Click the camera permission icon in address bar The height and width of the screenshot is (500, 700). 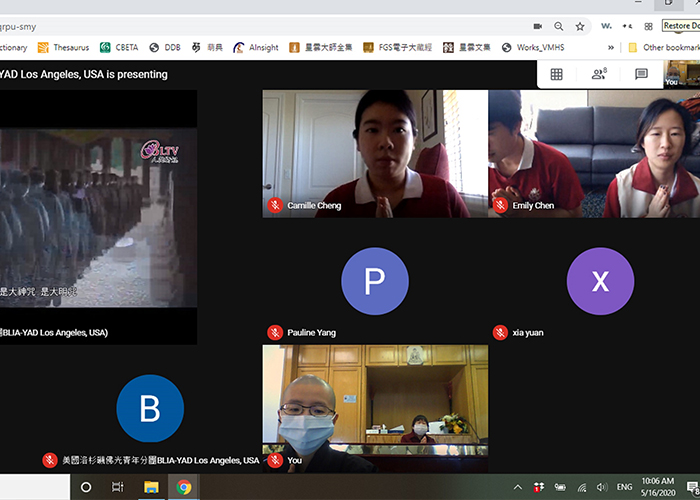coord(538,26)
